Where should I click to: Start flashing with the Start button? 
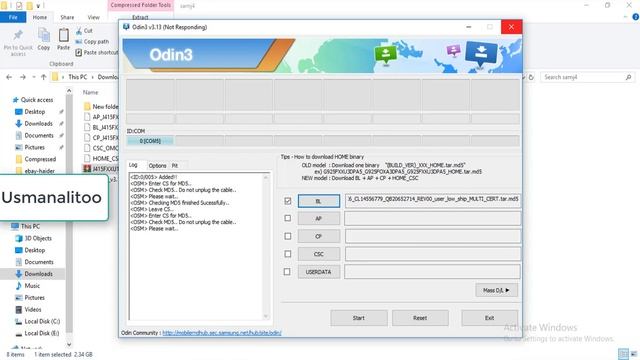click(359, 318)
